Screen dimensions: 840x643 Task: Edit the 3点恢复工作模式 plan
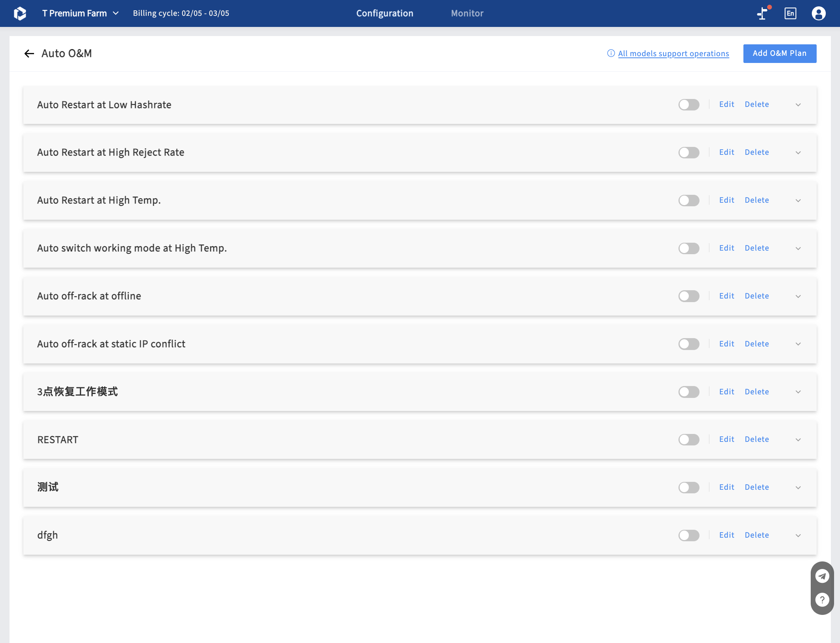726,392
